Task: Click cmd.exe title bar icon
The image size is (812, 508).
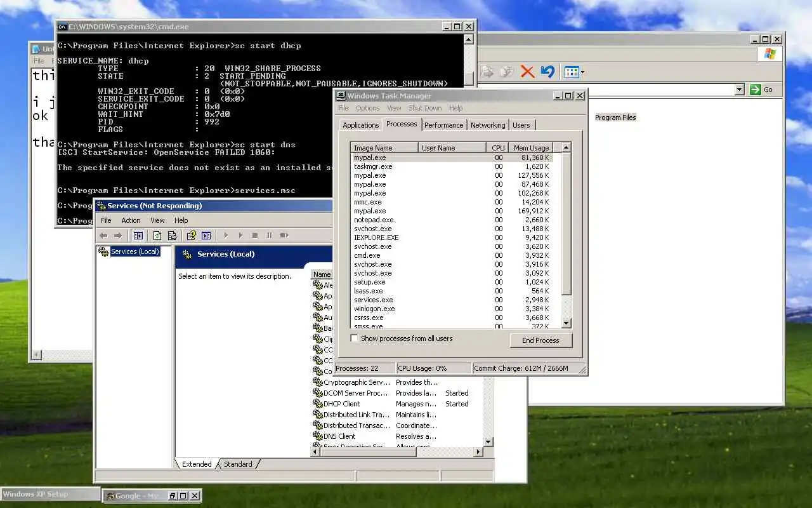Action: coord(62,27)
